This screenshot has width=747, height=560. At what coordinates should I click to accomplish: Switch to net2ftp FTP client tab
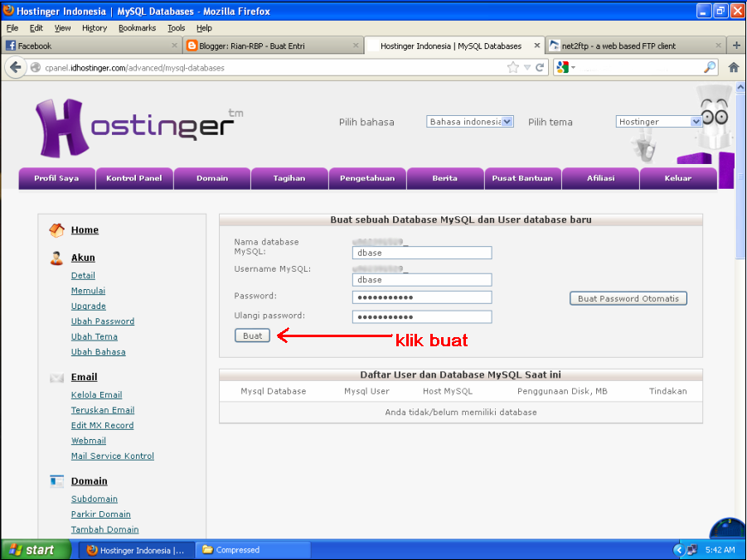click(635, 46)
